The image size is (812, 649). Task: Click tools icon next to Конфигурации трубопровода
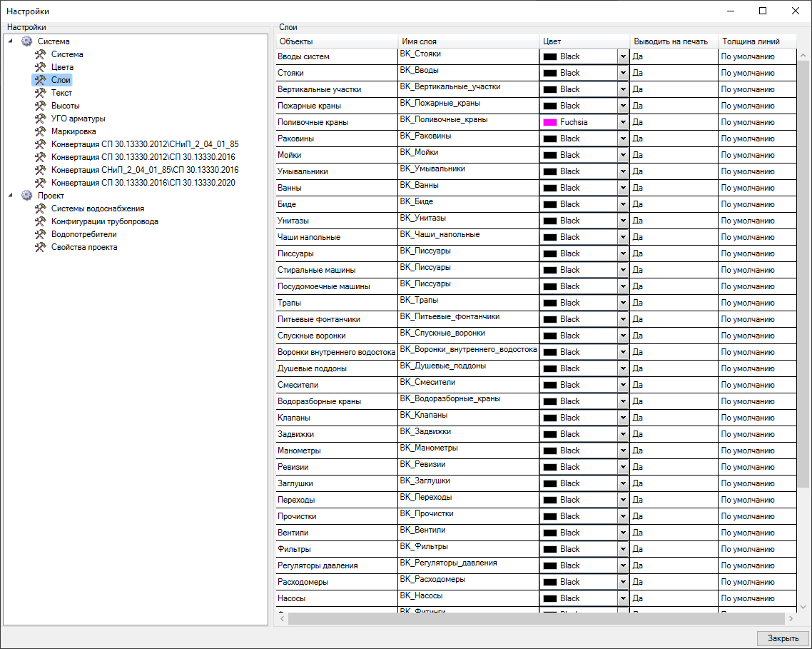41,221
